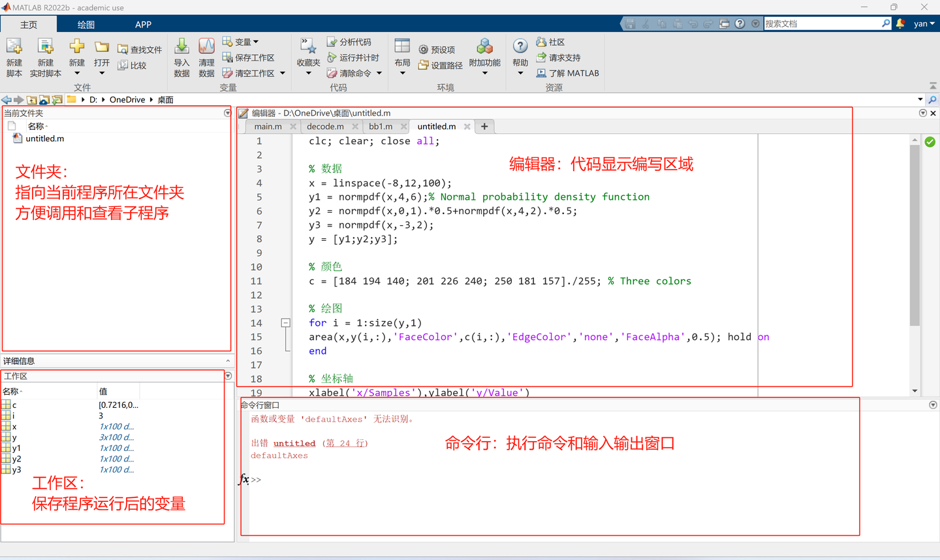Switch to the 绘图 ribbon tab
The width and height of the screenshot is (940, 560).
(86, 24)
